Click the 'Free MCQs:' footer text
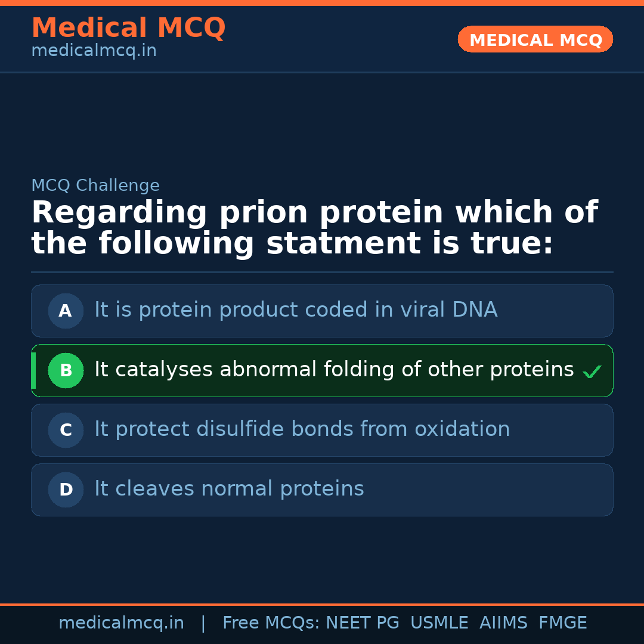 click(x=271, y=623)
